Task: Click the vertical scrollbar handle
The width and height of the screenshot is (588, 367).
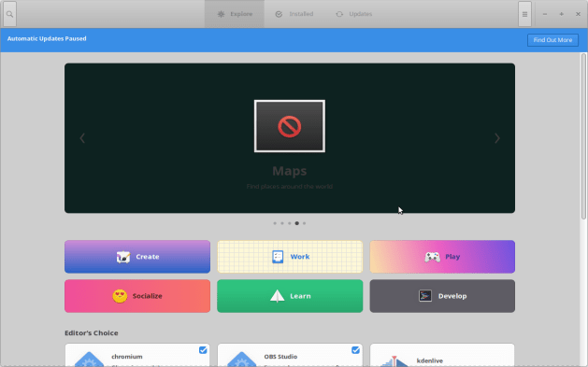Action: click(x=583, y=136)
